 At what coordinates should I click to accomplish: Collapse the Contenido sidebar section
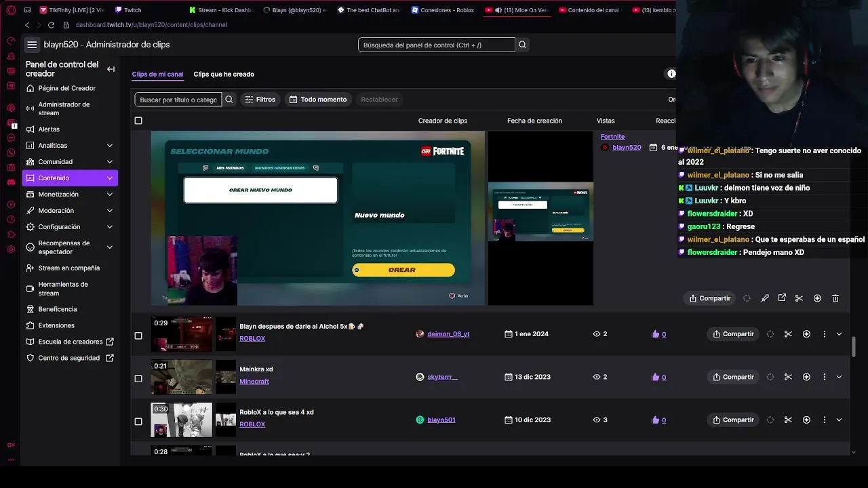click(110, 178)
